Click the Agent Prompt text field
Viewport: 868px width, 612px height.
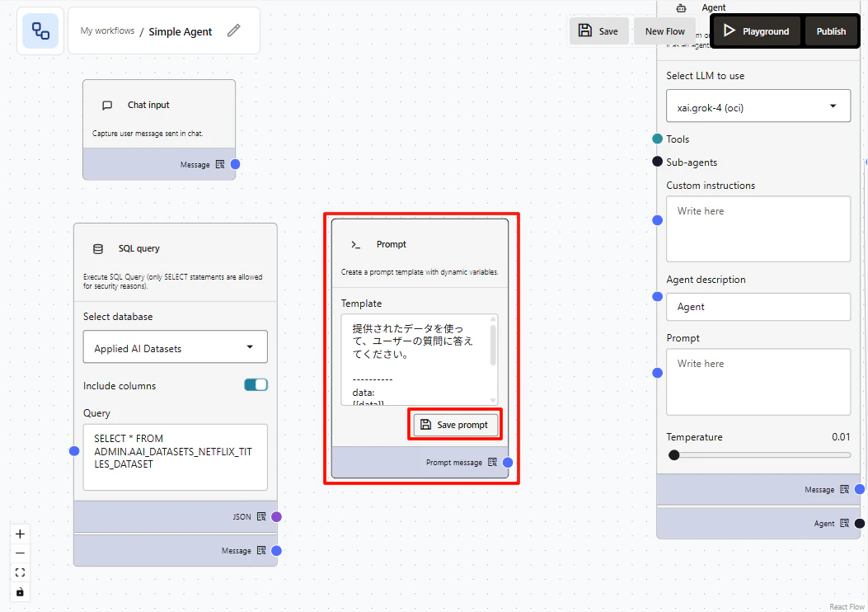coord(758,382)
